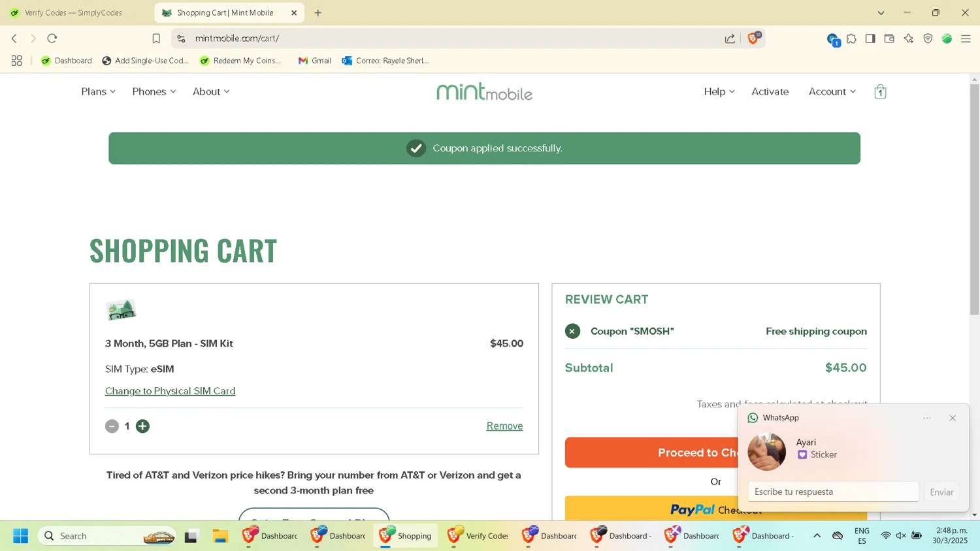The height and width of the screenshot is (551, 980).
Task: Click Ayari's avatar in WhatsApp notification
Action: point(767,451)
